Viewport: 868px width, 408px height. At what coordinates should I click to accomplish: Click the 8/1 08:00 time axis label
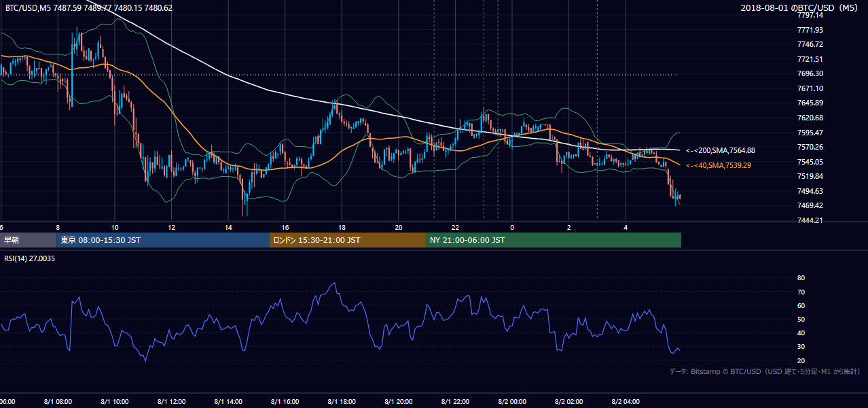pyautogui.click(x=58, y=402)
